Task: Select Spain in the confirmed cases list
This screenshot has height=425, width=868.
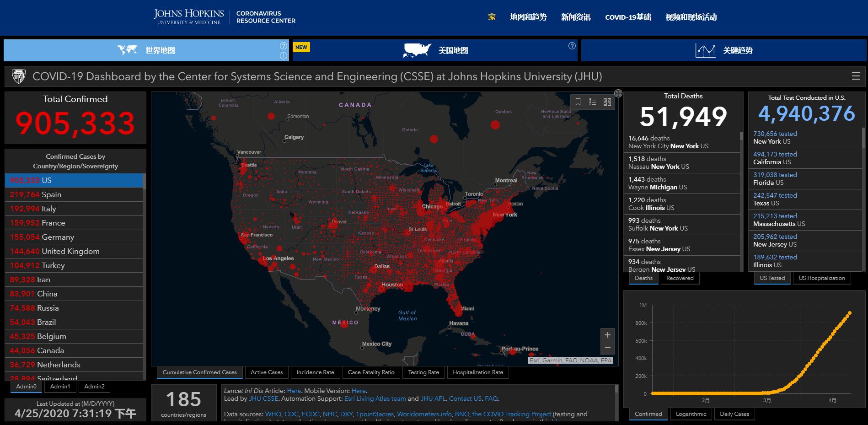Action: (73, 194)
